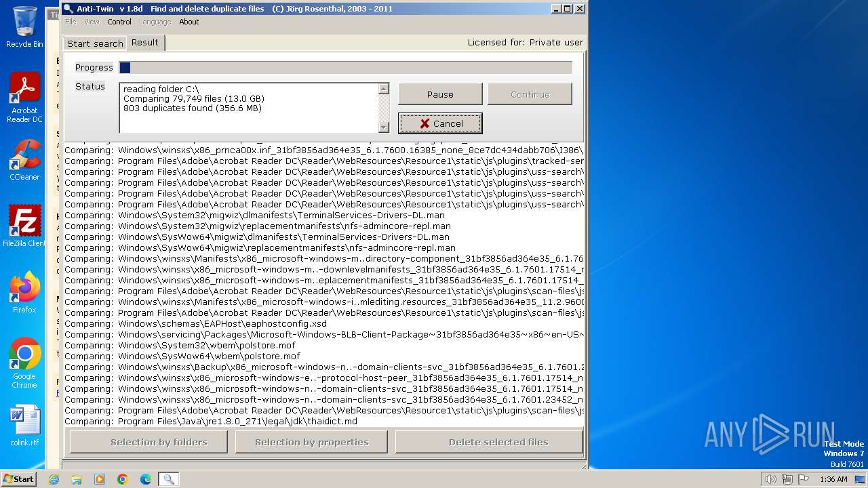868x488 pixels.
Task: Open colink.rtf document on desktop
Action: [x=24, y=426]
